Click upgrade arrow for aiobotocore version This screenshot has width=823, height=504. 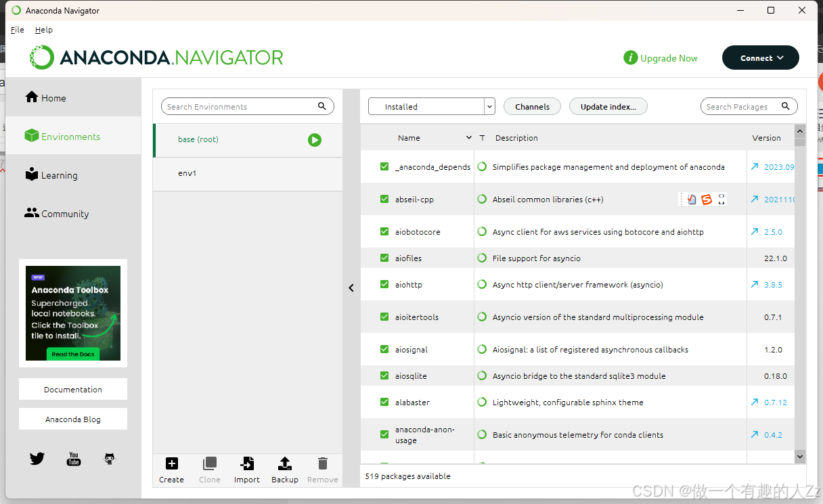(x=755, y=231)
